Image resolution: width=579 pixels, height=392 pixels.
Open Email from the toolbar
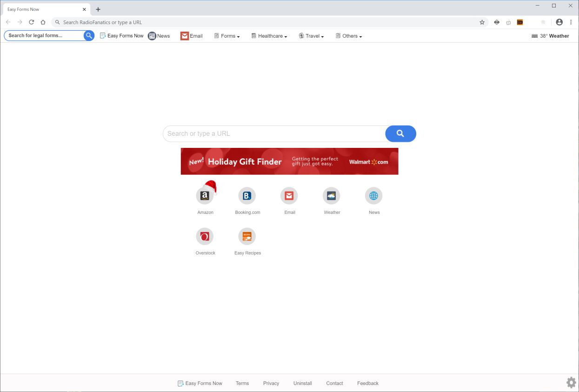(192, 36)
